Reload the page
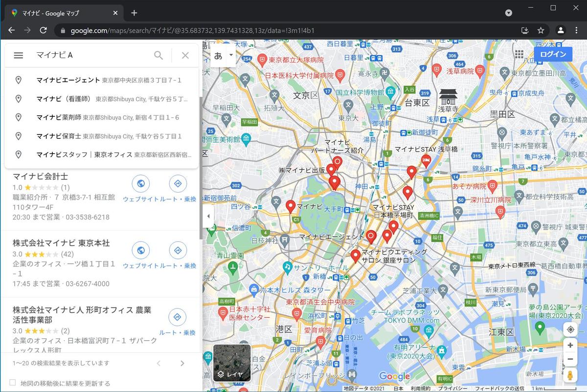This screenshot has width=587, height=392. pos(43,30)
